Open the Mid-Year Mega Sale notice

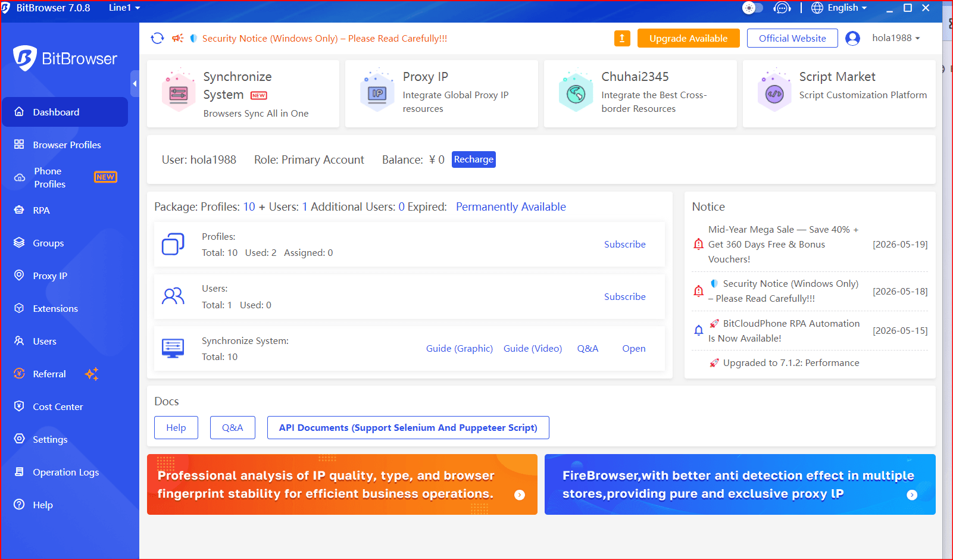pos(783,245)
